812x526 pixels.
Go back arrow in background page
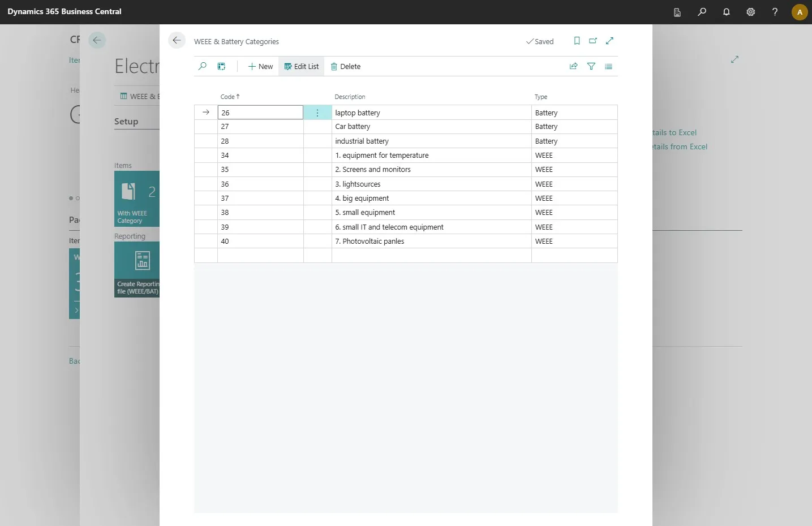click(x=97, y=40)
